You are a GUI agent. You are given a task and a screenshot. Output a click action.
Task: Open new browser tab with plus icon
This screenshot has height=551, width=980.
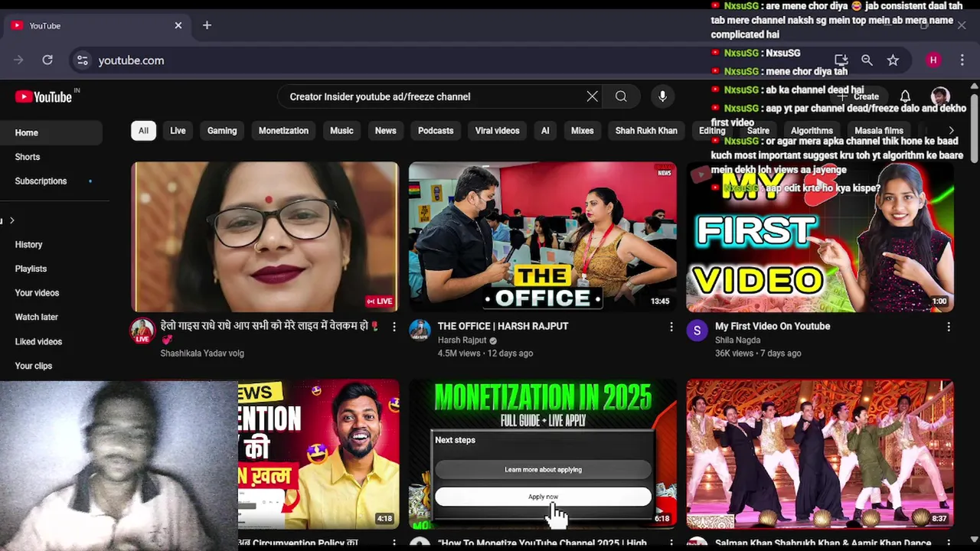pyautogui.click(x=207, y=25)
